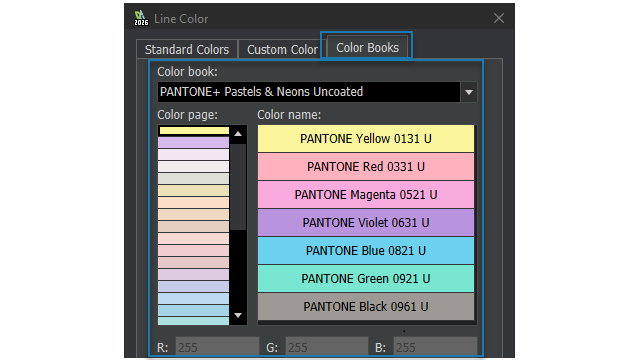This screenshot has height=360, width=640.
Task: Click the R value input field
Action: pyautogui.click(x=217, y=347)
